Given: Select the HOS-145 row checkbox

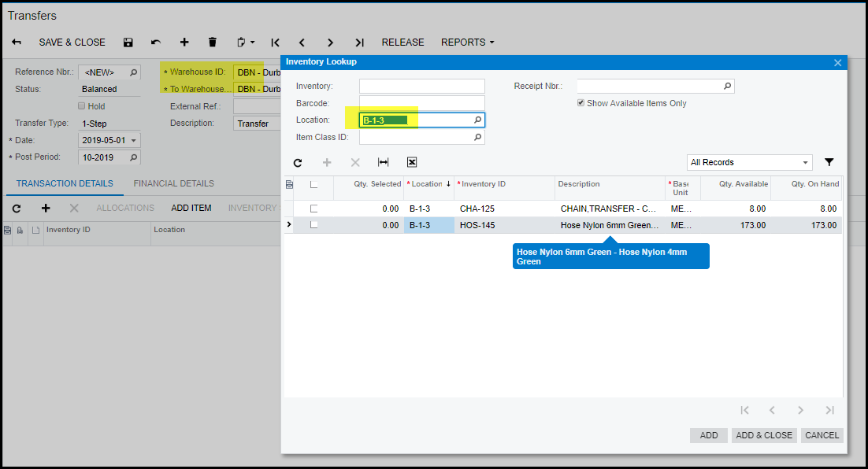Looking at the screenshot, I should coord(314,225).
